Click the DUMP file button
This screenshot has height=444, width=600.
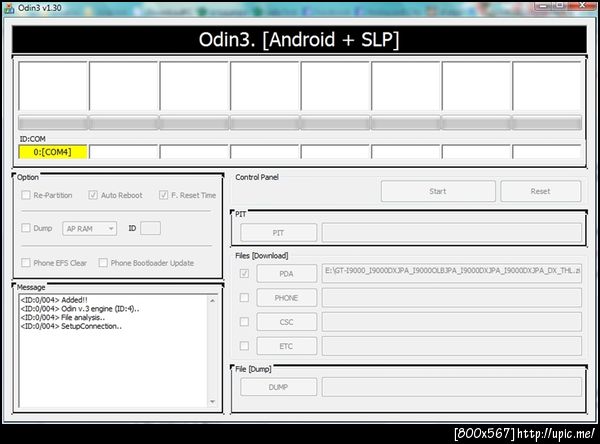click(x=279, y=387)
